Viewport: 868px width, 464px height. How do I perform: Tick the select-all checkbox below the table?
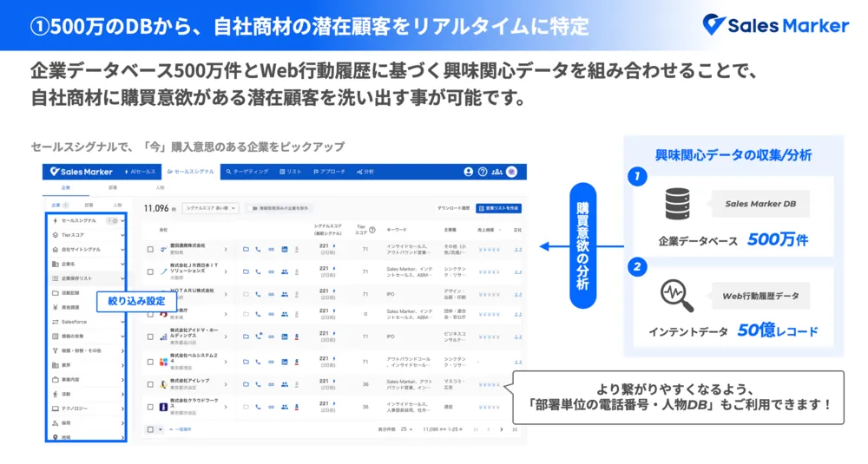[x=150, y=428]
